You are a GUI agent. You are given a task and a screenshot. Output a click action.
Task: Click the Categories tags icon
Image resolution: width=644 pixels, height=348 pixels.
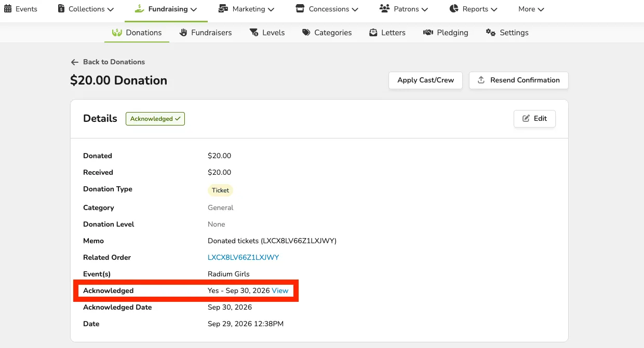click(x=306, y=33)
